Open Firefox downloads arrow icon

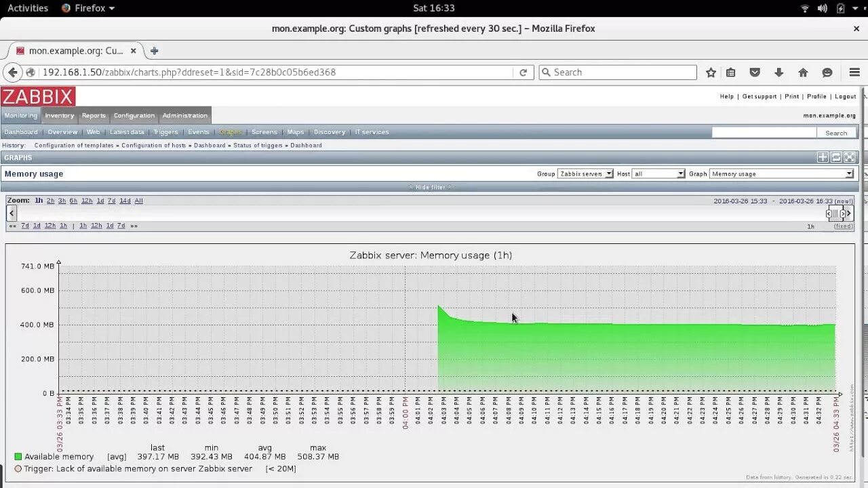click(x=778, y=73)
